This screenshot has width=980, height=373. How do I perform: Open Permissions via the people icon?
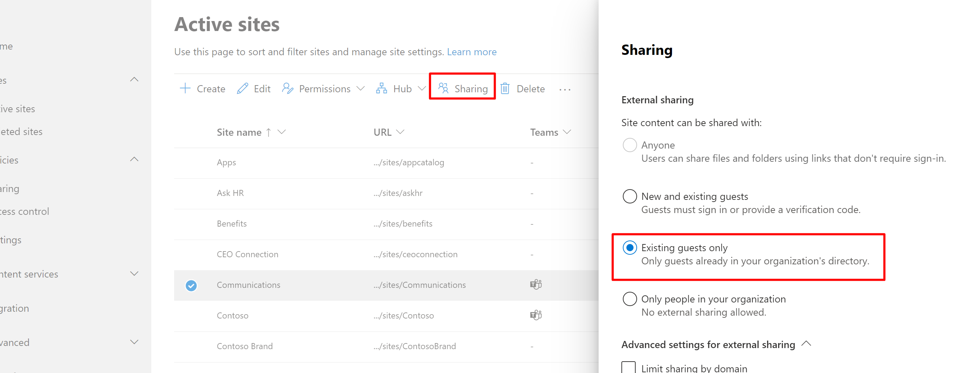(x=288, y=88)
